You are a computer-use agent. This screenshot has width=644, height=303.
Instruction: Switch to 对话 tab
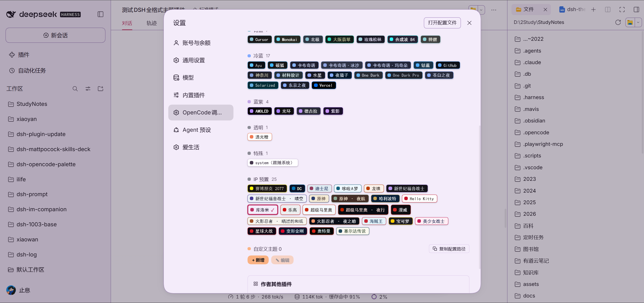(x=127, y=23)
